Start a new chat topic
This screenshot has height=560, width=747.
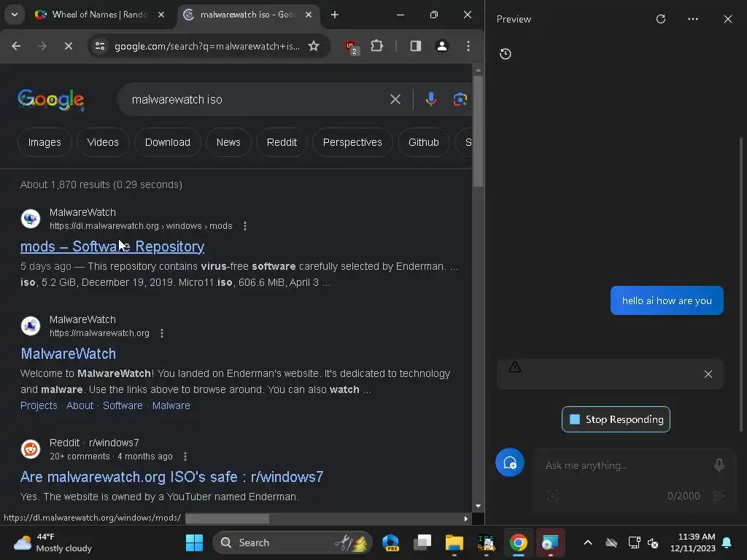coord(510,462)
